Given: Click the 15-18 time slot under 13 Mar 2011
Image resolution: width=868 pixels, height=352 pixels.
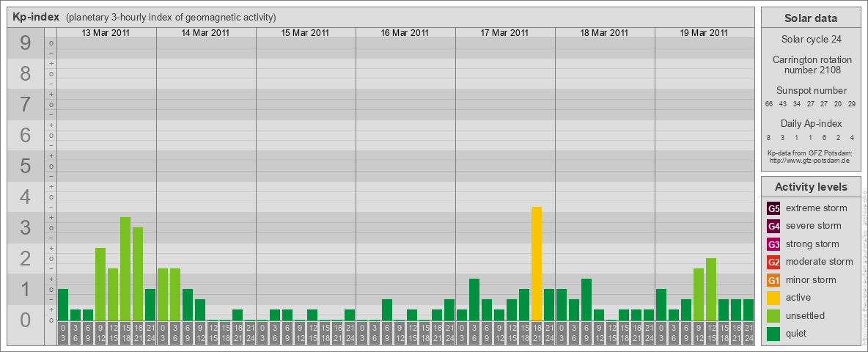Looking at the screenshot, I should (x=125, y=333).
